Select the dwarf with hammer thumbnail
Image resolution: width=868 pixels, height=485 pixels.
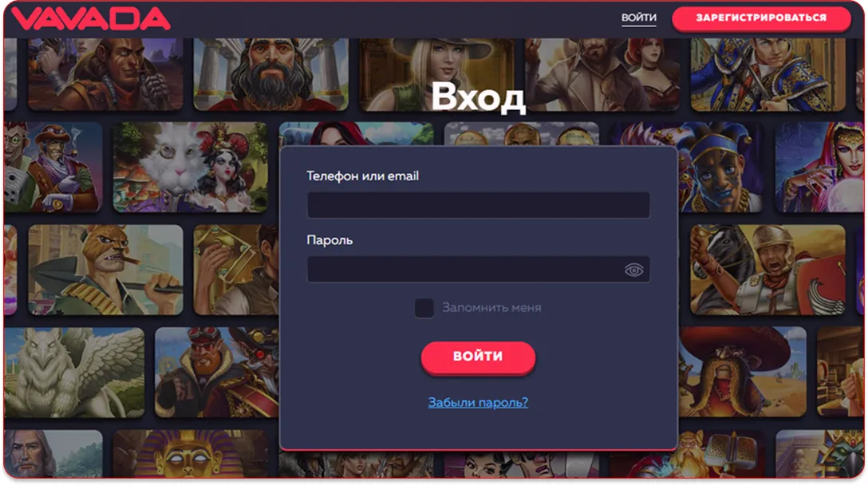point(720,454)
